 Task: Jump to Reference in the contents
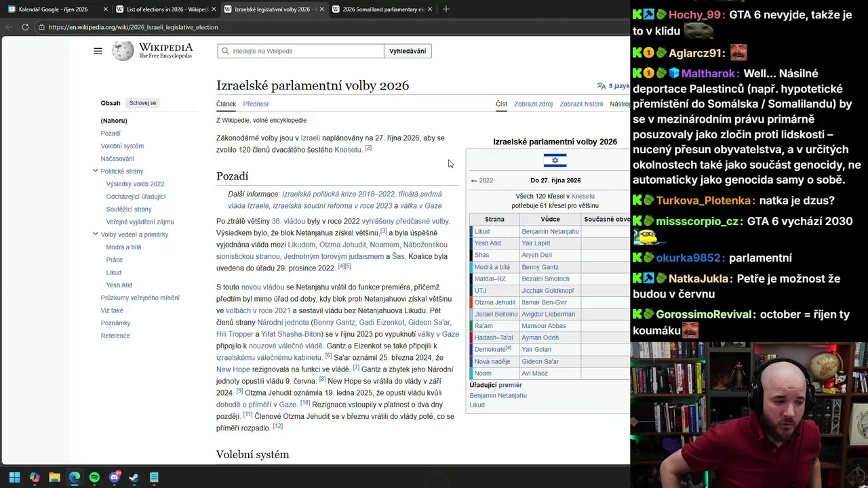point(115,335)
